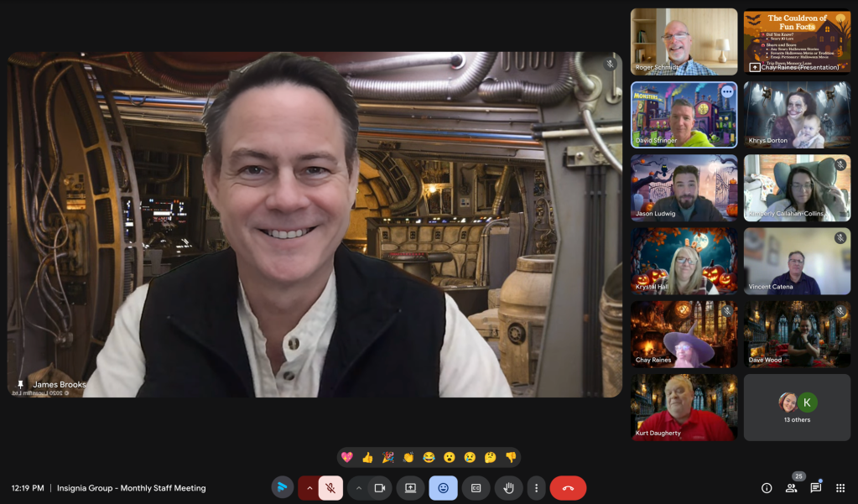Open the activities grid icon
This screenshot has height=504, width=858.
tap(840, 488)
